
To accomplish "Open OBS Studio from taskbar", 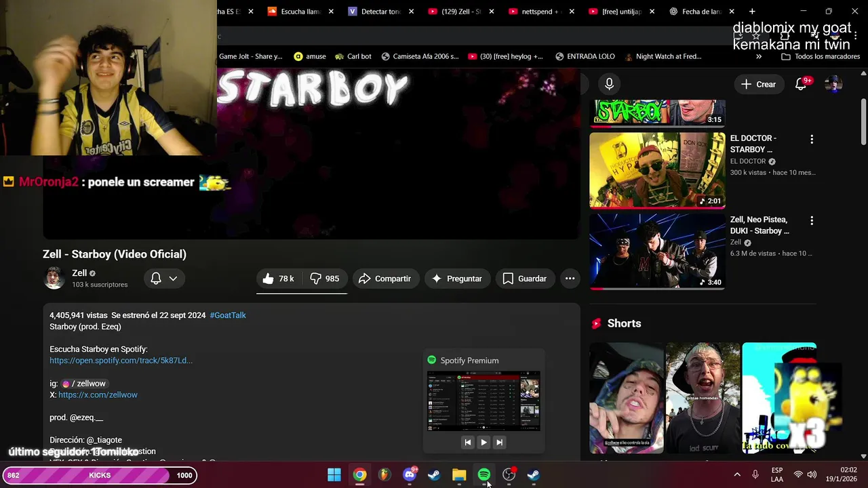I will [x=509, y=474].
